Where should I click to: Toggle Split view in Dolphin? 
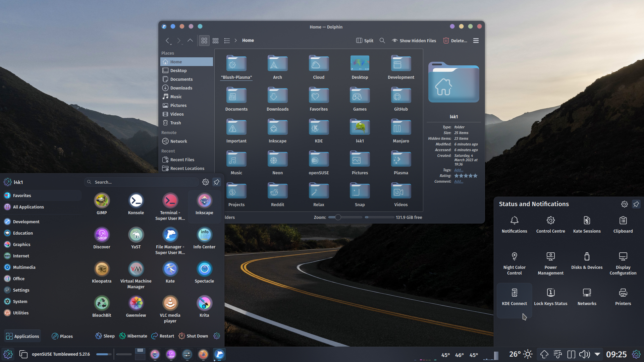click(x=365, y=41)
